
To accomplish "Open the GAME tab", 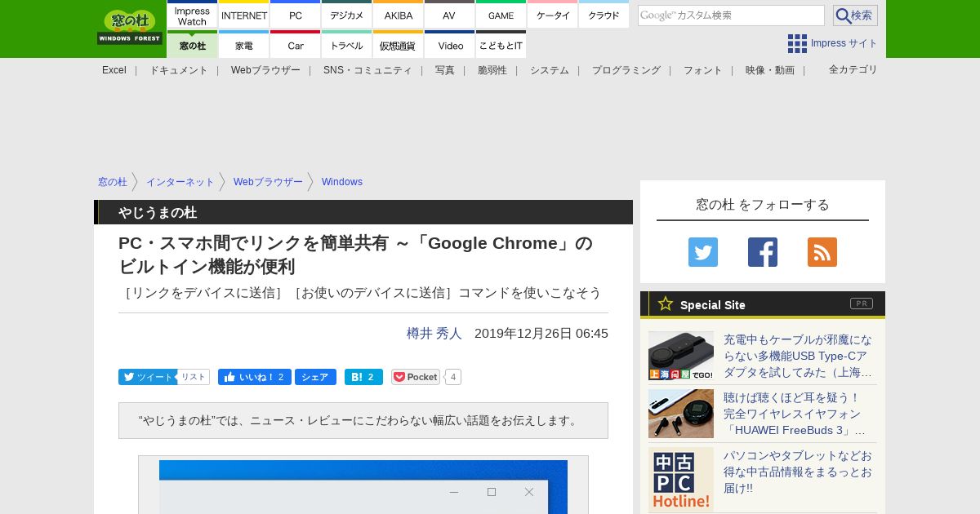I will tap(501, 15).
